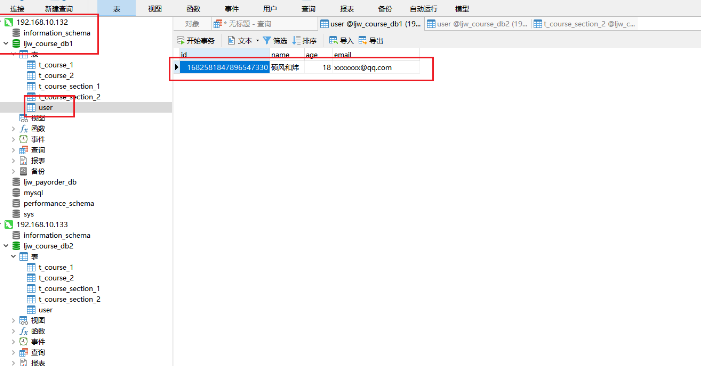Expand the 报表 node under ljw_course_db1

[13, 160]
